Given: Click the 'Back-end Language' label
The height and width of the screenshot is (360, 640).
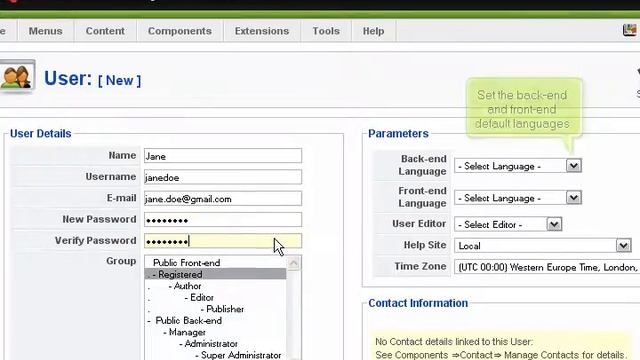Looking at the screenshot, I should 422,165.
